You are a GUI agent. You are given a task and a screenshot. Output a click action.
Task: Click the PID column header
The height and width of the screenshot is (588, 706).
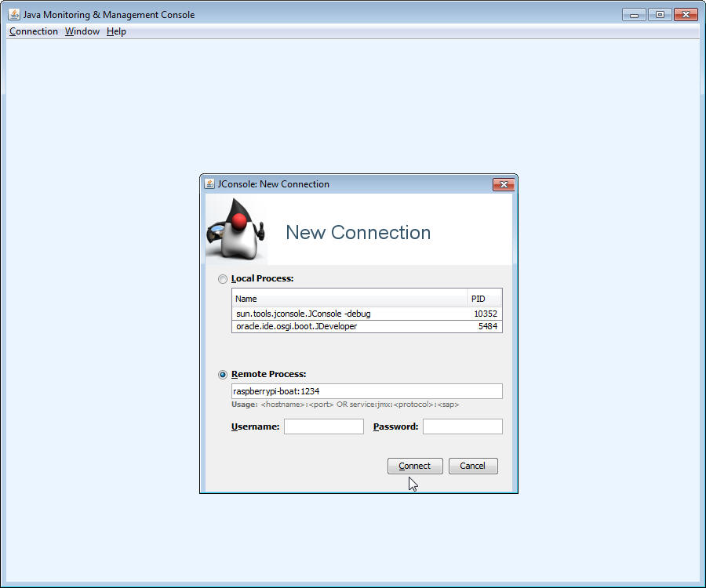483,299
